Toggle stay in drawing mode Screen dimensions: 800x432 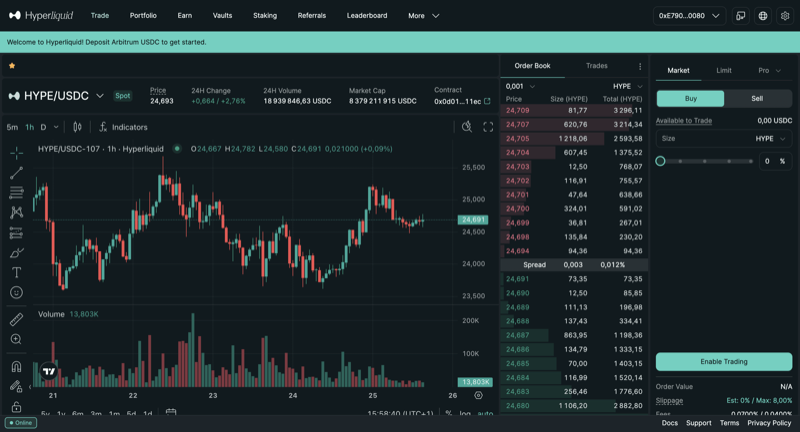tap(16, 387)
